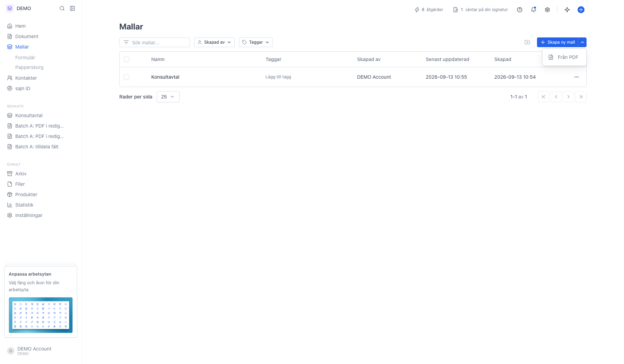Click the 2026-09-13 10:54 created date
The height and width of the screenshot is (364, 624).
pos(515,77)
